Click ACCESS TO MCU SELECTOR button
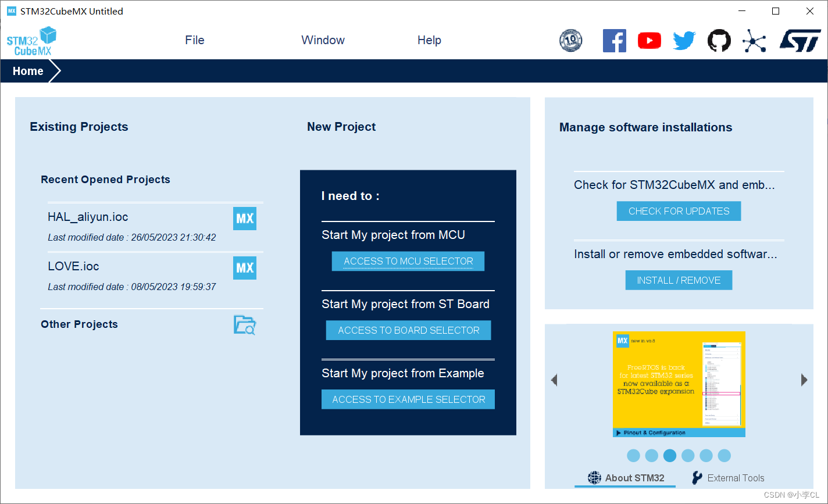The width and height of the screenshot is (828, 504). point(408,261)
